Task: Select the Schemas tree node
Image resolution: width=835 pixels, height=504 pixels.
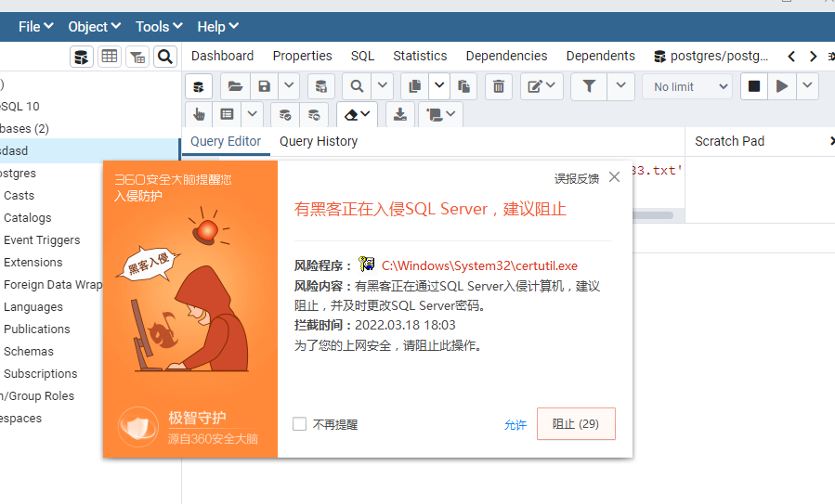Action: click(x=29, y=351)
